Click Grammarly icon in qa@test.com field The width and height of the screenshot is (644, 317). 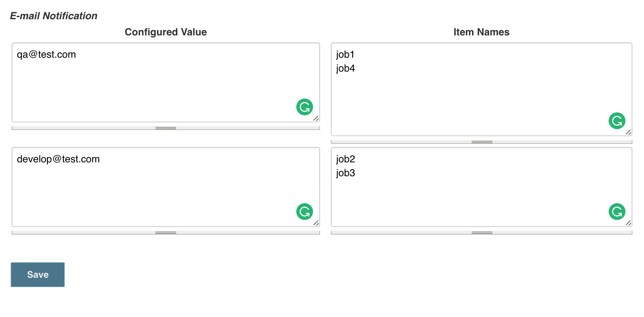tap(305, 107)
